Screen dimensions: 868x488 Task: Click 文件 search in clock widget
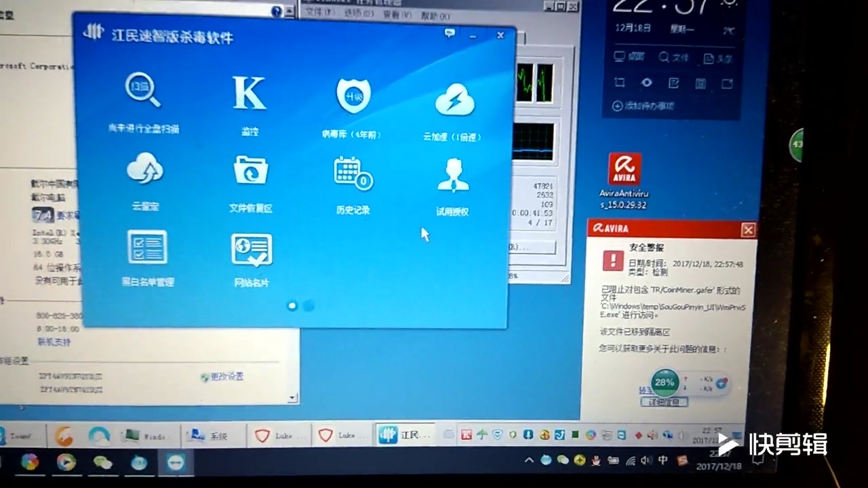[x=674, y=58]
